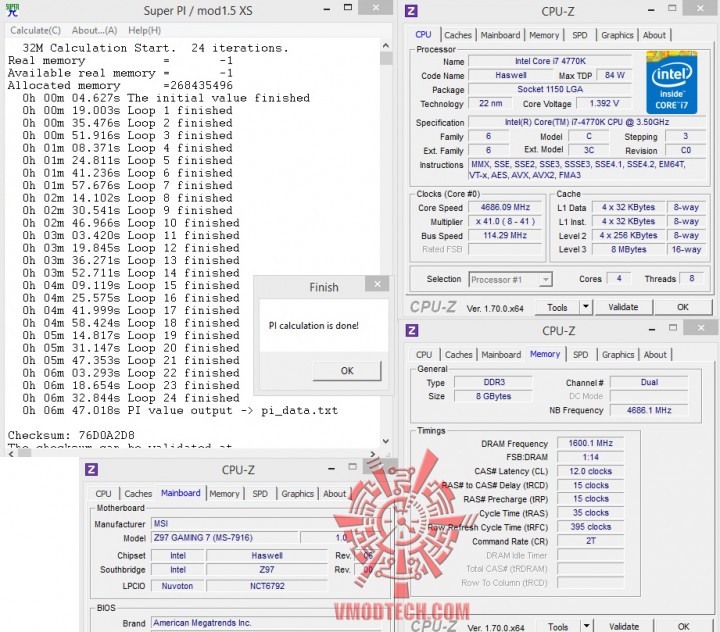Select Graphics tab in Memory CPU-Z window

[618, 355]
